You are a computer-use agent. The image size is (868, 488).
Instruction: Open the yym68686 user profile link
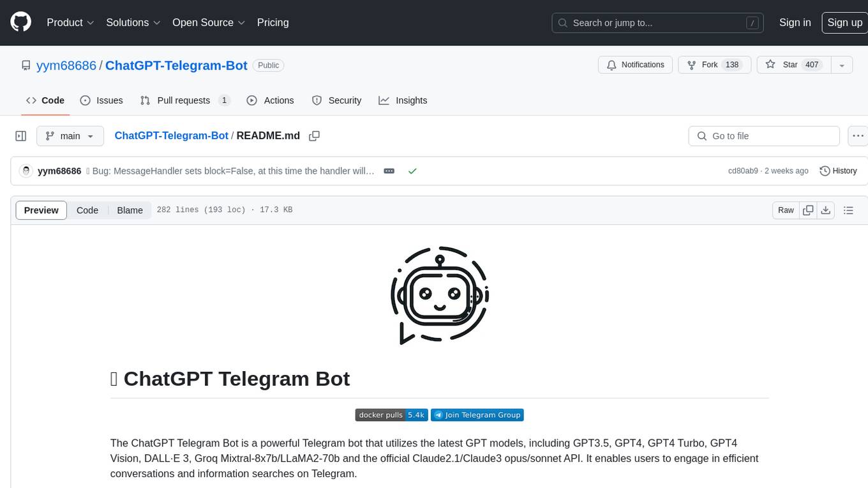pos(66,65)
